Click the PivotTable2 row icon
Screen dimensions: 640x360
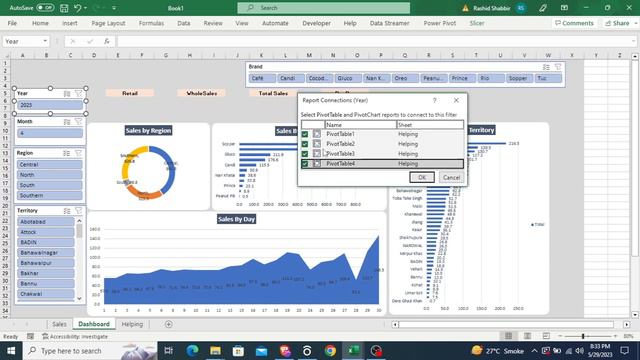click(x=317, y=144)
